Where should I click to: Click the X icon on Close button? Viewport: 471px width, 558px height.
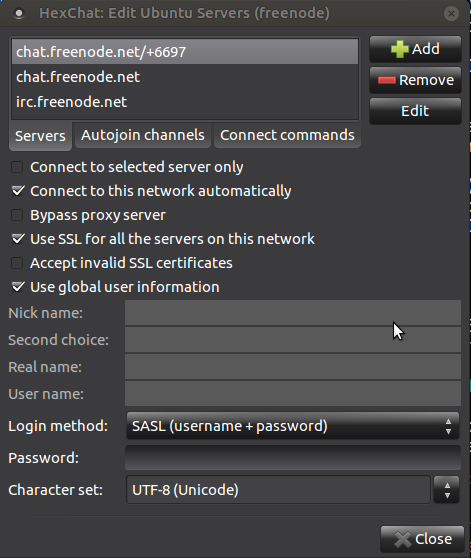(403, 539)
